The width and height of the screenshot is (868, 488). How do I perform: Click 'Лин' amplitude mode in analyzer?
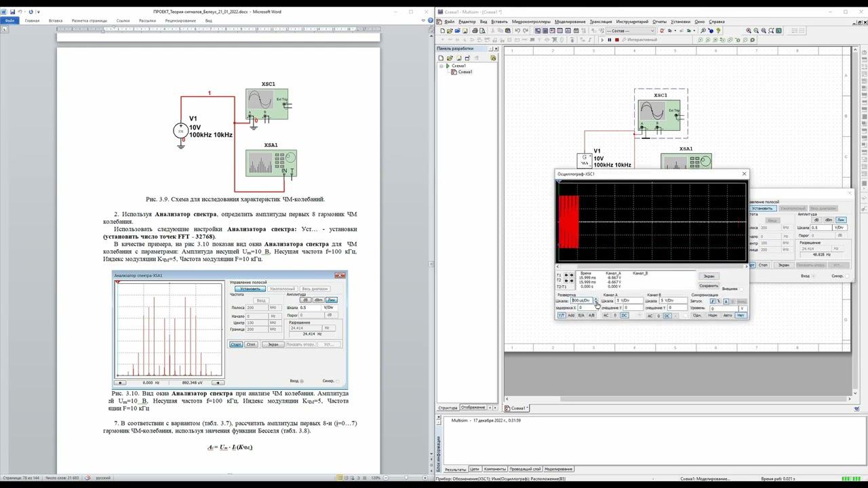[x=841, y=220]
